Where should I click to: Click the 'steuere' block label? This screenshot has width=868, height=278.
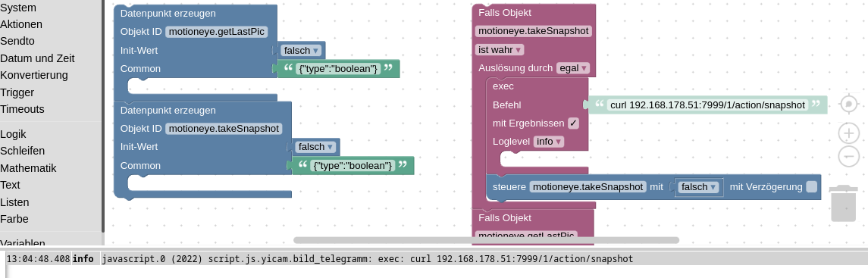[x=509, y=187]
